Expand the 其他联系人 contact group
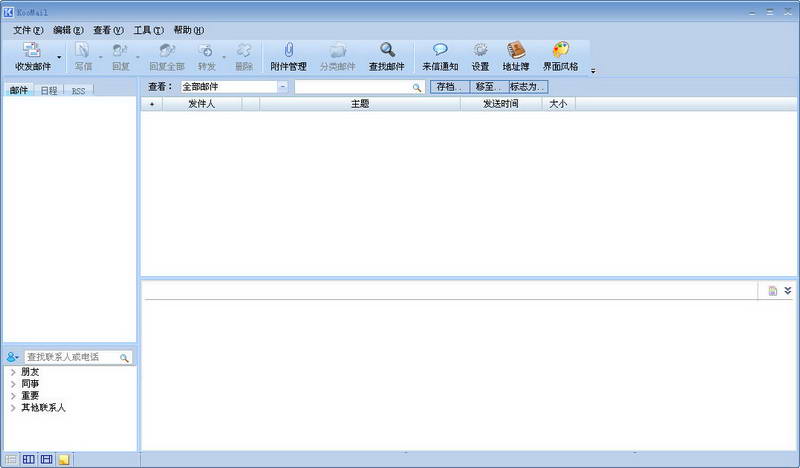This screenshot has height=468, width=800. click(13, 408)
